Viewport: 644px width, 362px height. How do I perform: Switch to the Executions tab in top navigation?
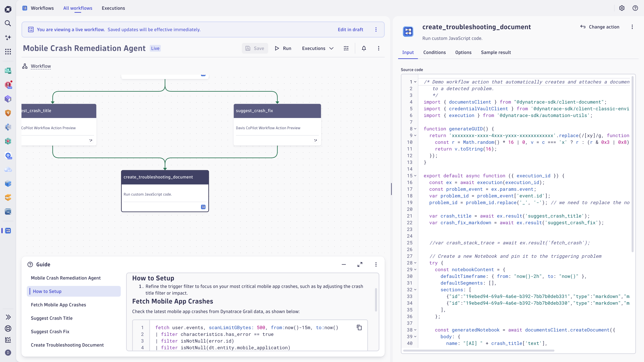click(113, 8)
